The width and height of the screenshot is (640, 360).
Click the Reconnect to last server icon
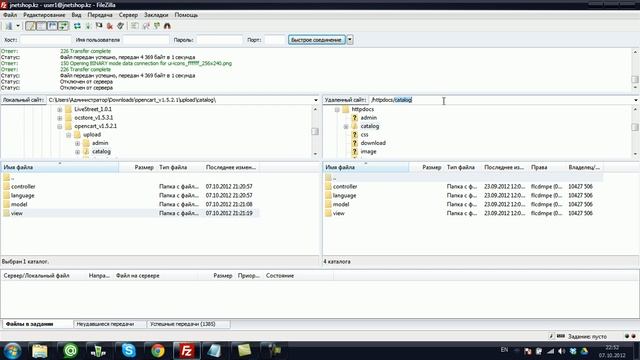[120, 26]
